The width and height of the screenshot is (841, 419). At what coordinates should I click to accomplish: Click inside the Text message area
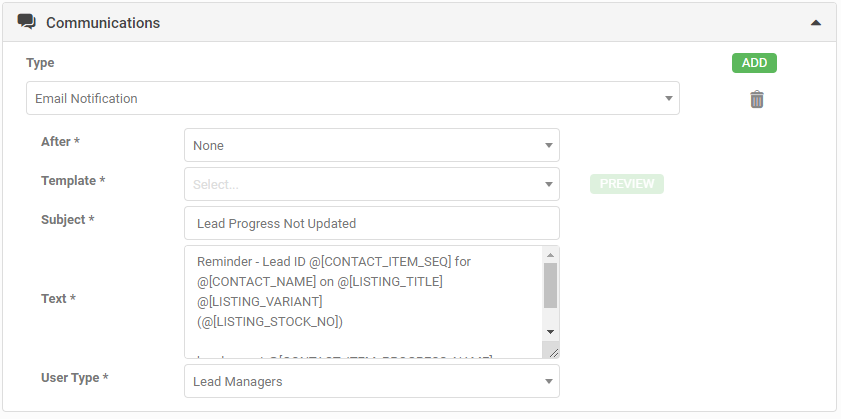(360, 300)
